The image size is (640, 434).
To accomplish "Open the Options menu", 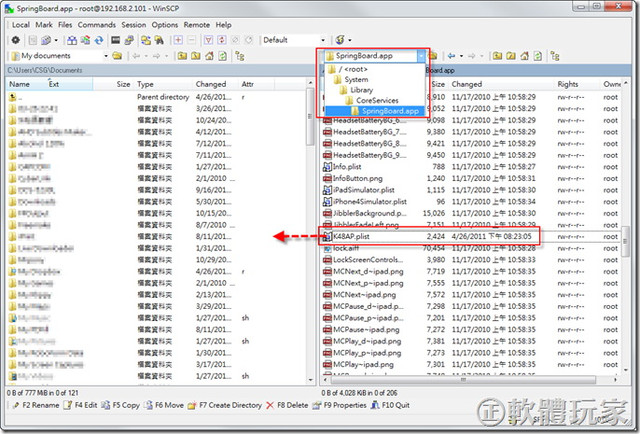I will point(164,25).
